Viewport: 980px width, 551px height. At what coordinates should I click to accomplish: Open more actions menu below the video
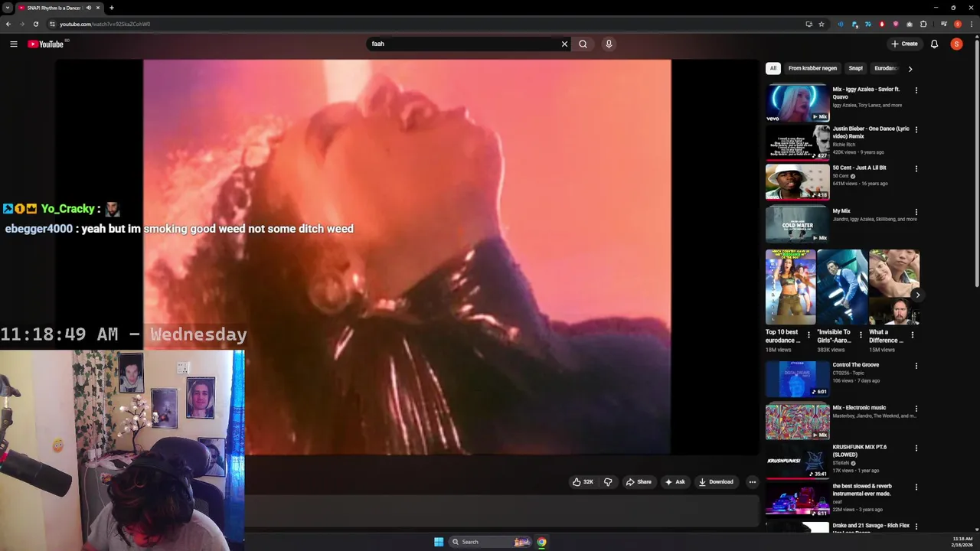tap(753, 482)
